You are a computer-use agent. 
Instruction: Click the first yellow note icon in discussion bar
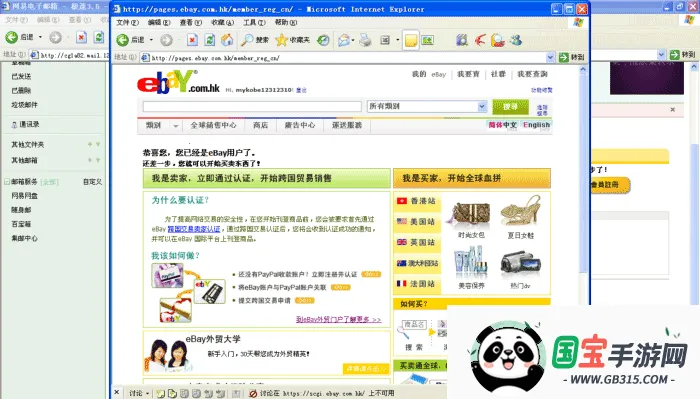click(160, 393)
